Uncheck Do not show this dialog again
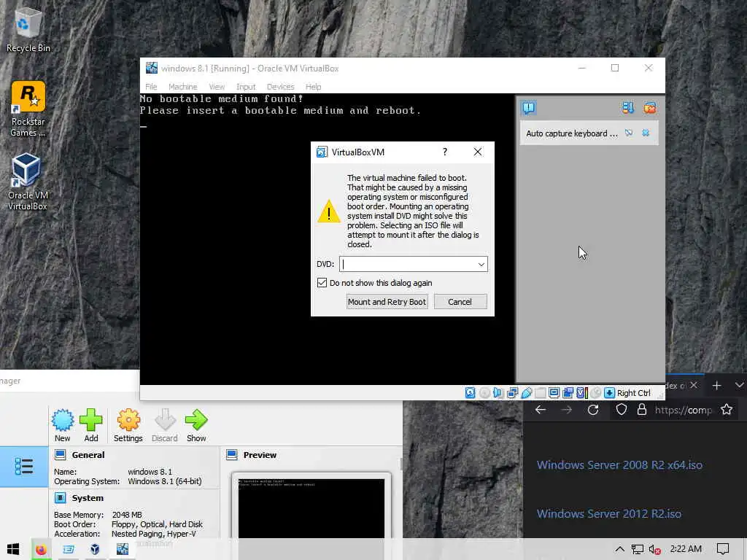This screenshot has width=747, height=560. [322, 283]
